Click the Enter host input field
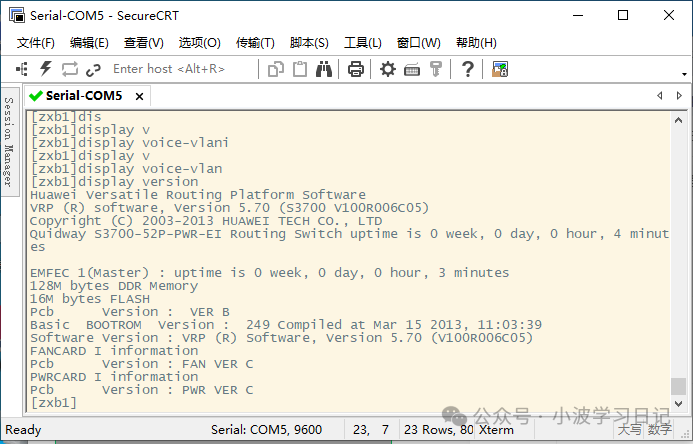The image size is (693, 444). [180, 69]
